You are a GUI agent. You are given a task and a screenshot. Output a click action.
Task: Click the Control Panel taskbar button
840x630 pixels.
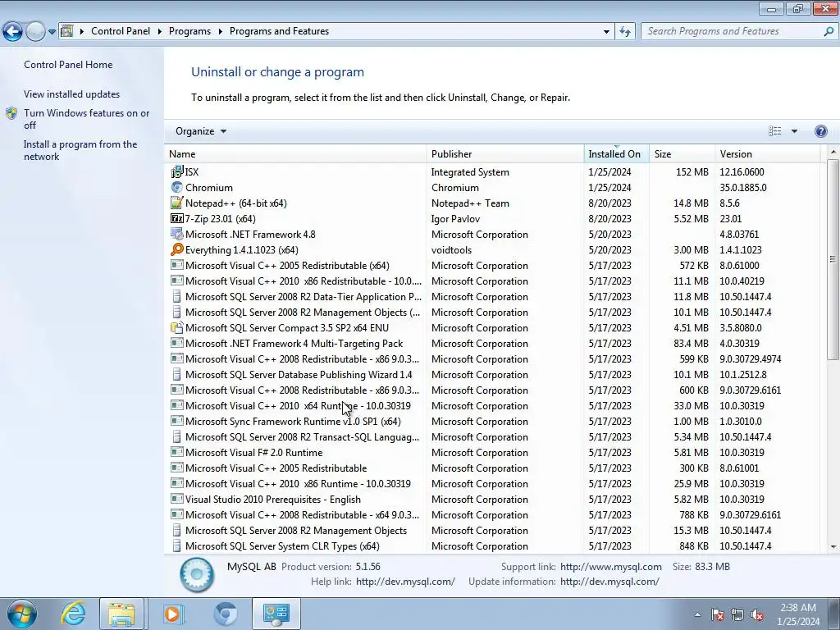pyautogui.click(x=276, y=614)
